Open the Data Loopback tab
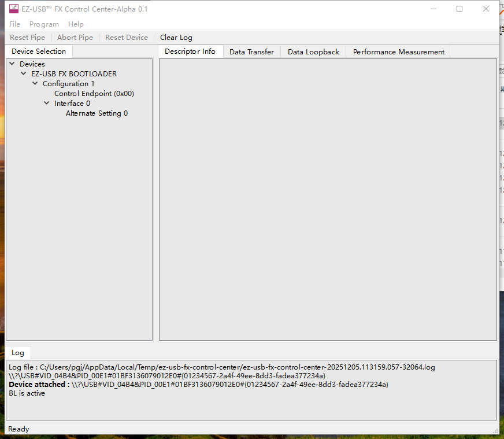 point(313,52)
